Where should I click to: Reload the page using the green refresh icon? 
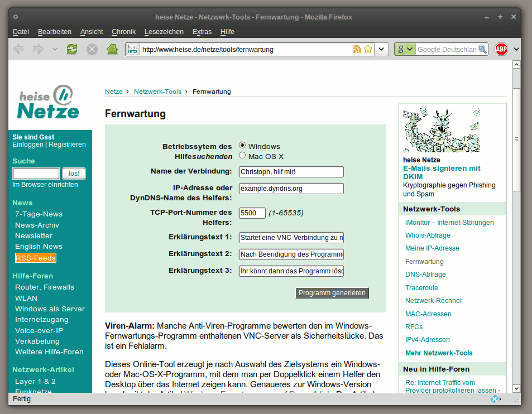pos(71,49)
